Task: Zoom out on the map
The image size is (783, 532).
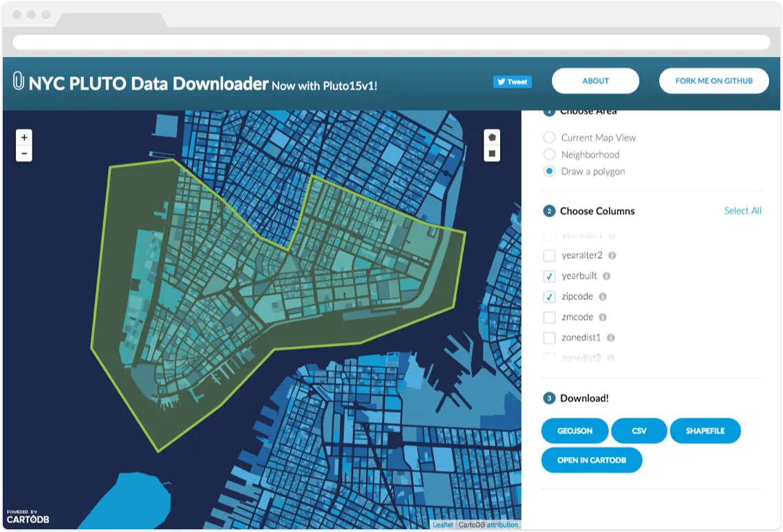Action: 24,154
